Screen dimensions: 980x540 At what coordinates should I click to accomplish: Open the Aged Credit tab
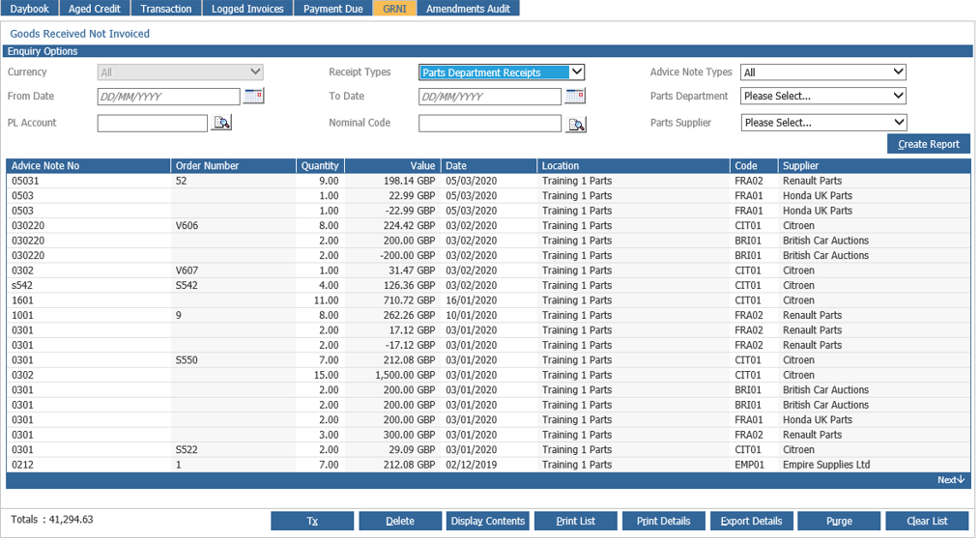tap(95, 8)
